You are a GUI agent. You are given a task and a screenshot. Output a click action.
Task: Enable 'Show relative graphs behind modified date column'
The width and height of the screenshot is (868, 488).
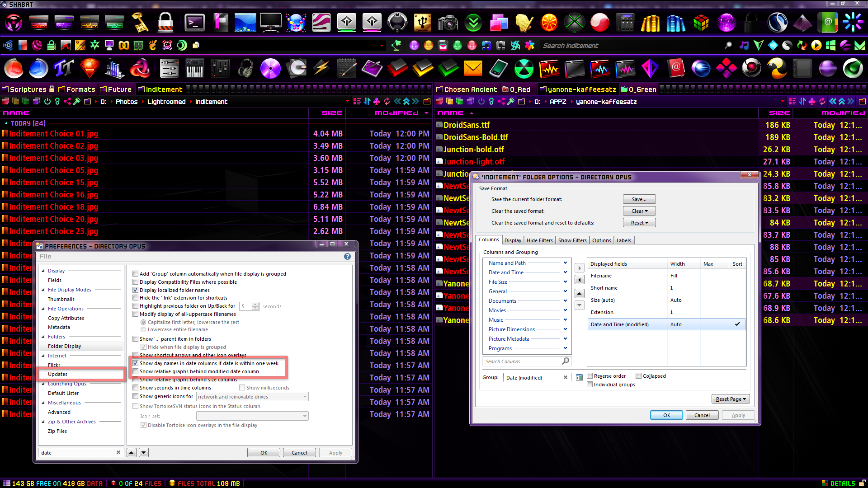click(135, 371)
